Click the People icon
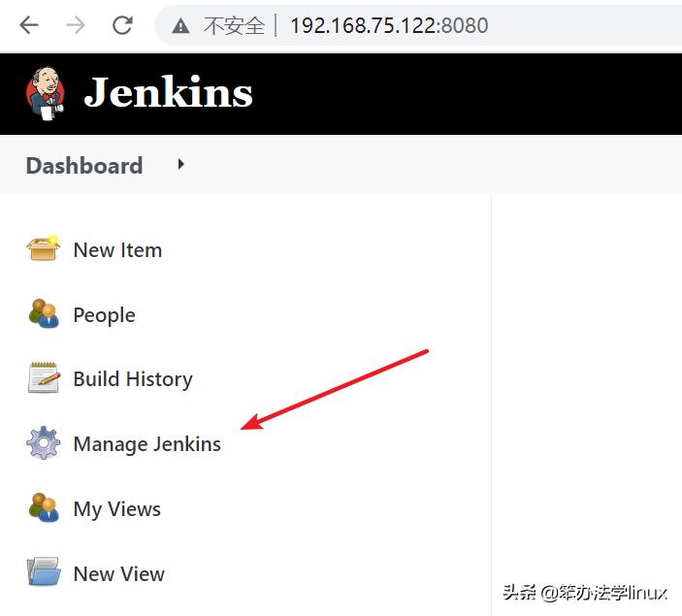The width and height of the screenshot is (682, 616). (44, 313)
